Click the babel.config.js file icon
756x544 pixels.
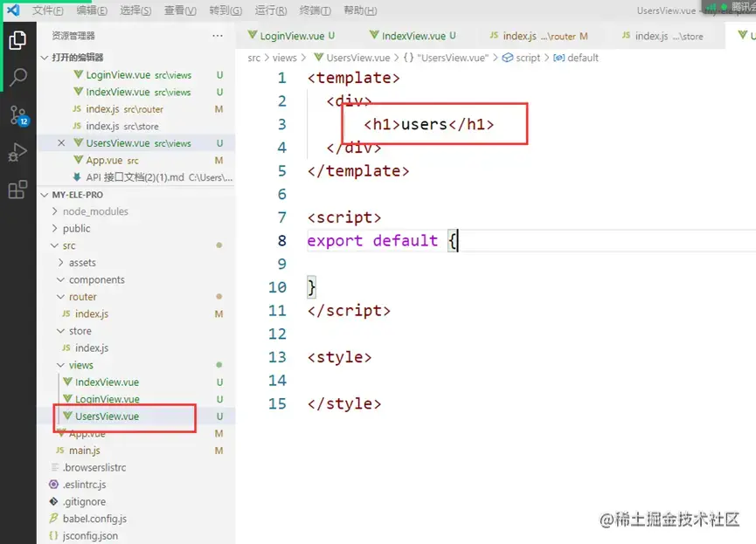(54, 519)
